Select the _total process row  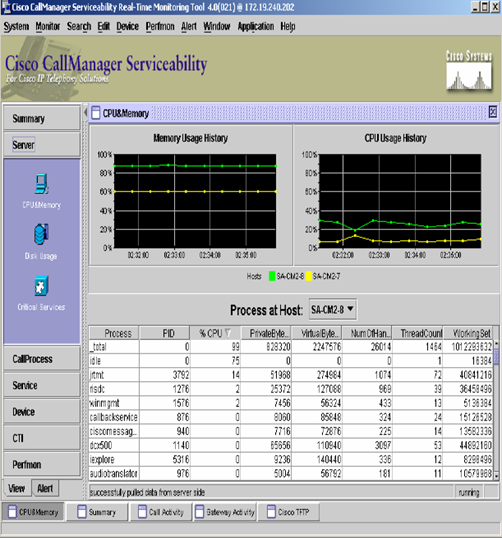tap(291, 347)
